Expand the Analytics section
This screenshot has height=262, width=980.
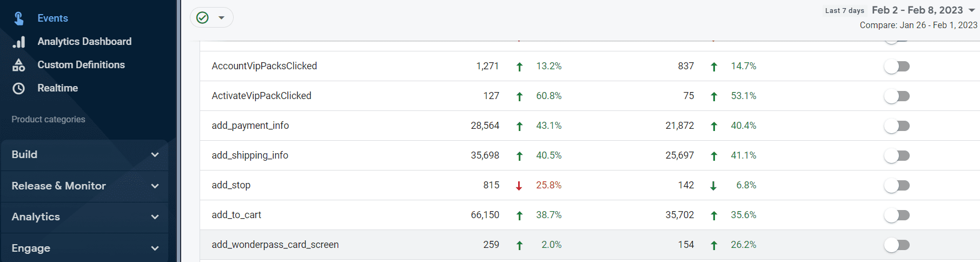[85, 217]
